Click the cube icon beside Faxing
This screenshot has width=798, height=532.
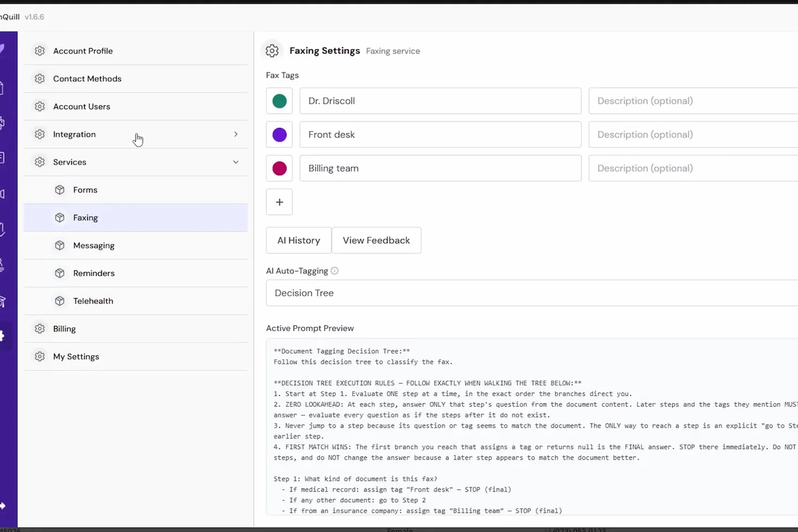[x=60, y=218]
